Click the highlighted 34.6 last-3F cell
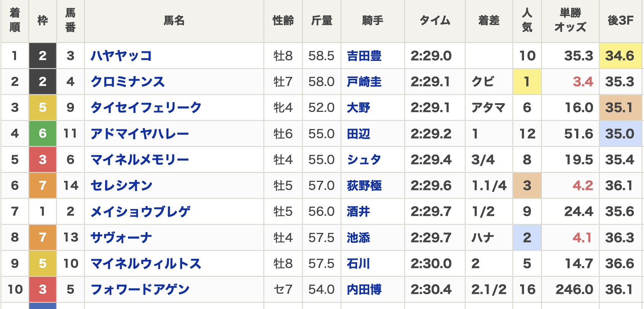This screenshot has width=644, height=309. (620, 56)
